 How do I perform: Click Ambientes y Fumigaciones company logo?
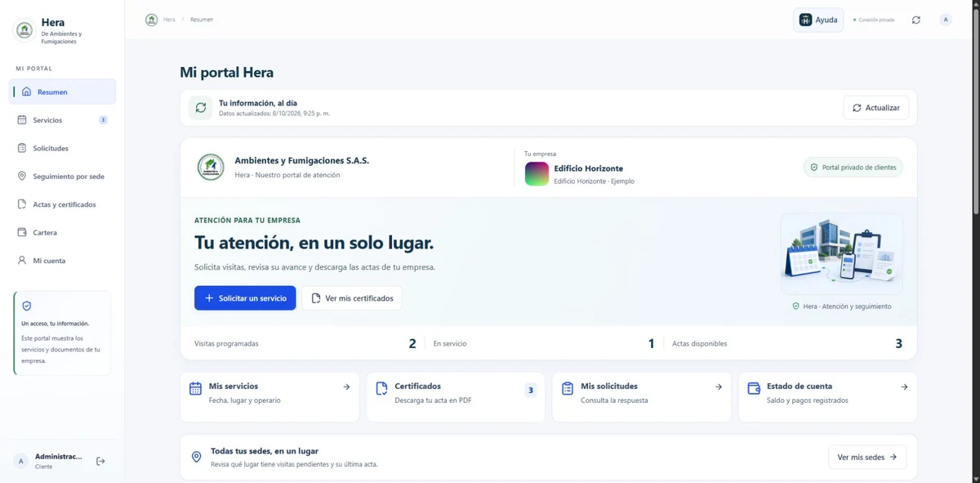coord(211,168)
